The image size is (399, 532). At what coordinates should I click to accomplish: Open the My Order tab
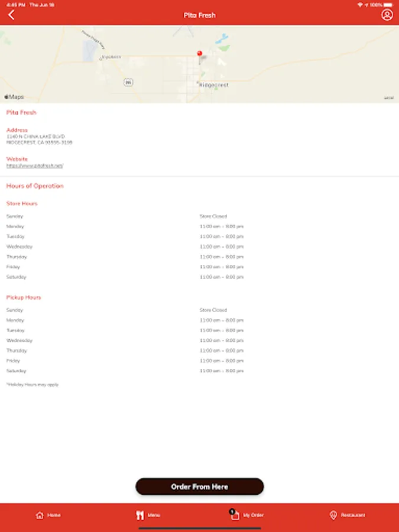[246, 515]
